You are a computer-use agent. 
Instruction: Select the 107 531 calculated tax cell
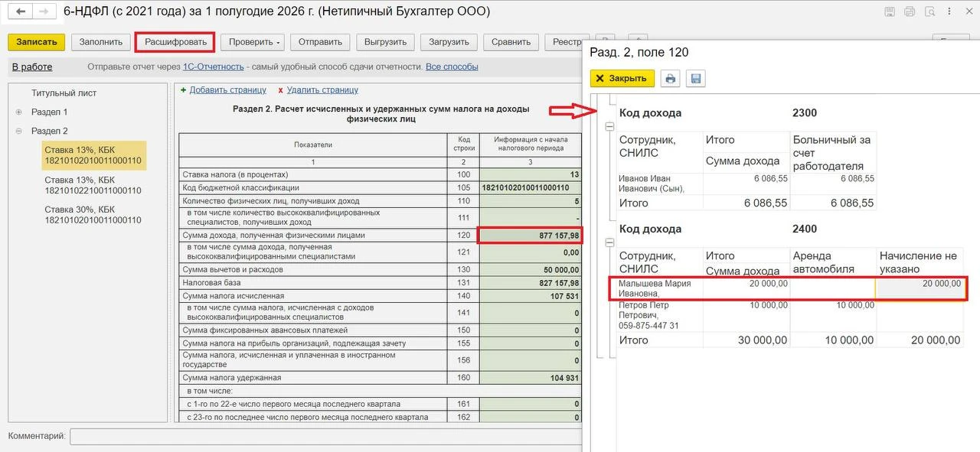pyautogui.click(x=530, y=295)
